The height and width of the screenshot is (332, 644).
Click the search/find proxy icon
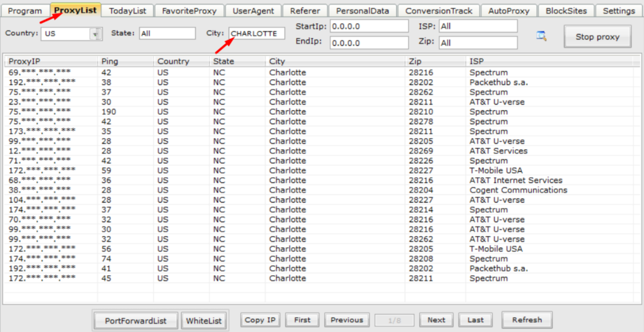point(542,36)
